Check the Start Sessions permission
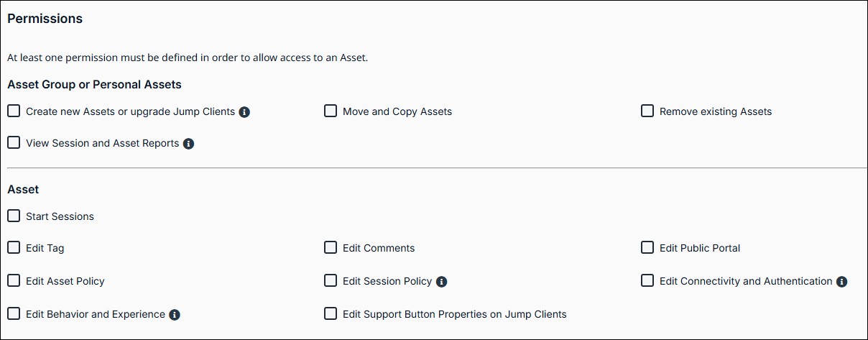Viewport: 868px width, 340px height. coord(14,216)
